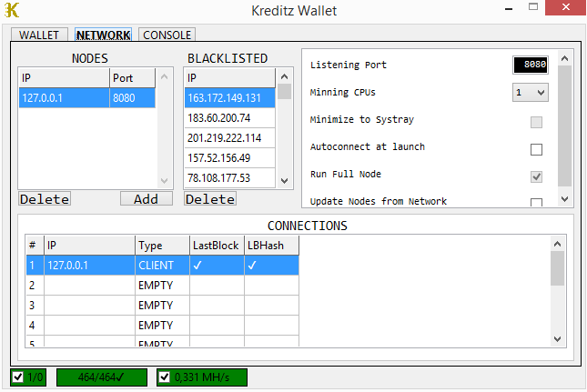Select blacklisted IP 157.52.156.49
This screenshot has width=587, height=392.
tap(230, 158)
